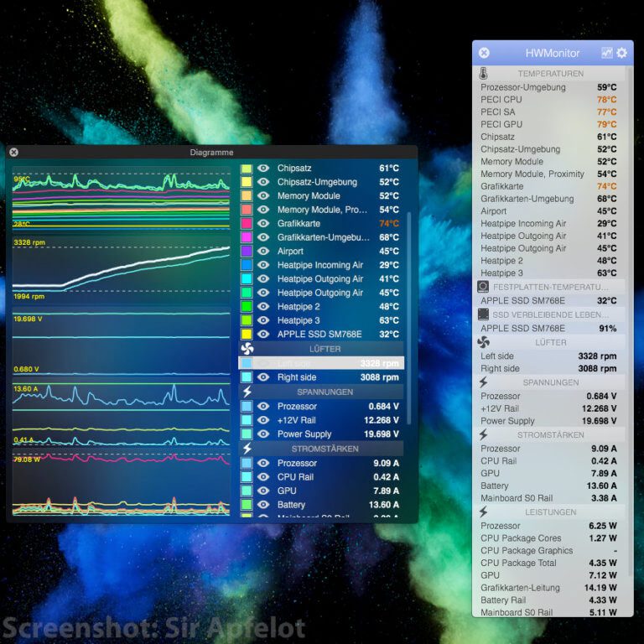The image size is (644, 644).
Task: Click bolt icon in Diagramme SPANNUNGEN header
Action: tap(247, 392)
